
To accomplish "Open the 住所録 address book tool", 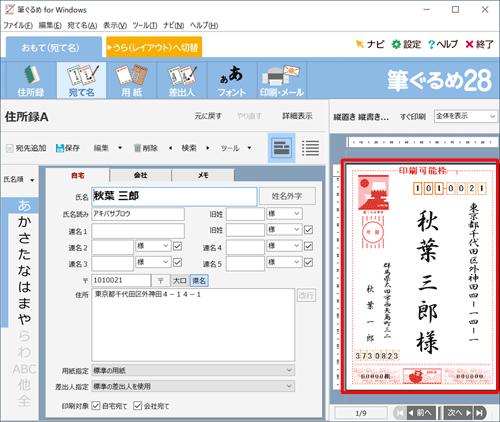I will pos(31,80).
